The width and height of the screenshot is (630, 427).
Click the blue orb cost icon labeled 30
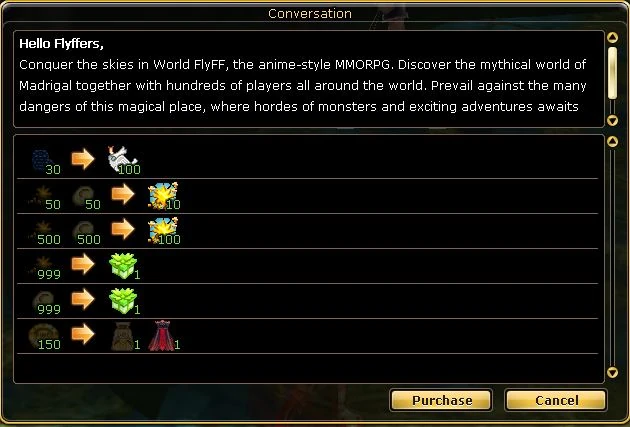pyautogui.click(x=44, y=161)
